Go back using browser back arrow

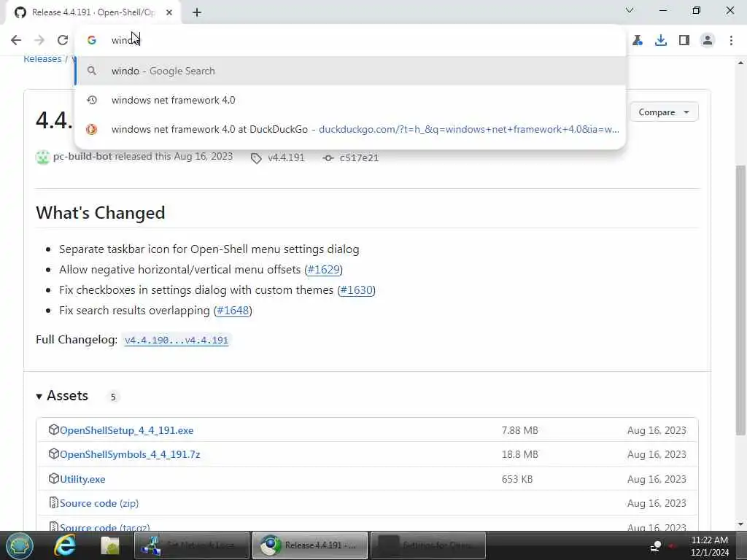click(x=16, y=40)
